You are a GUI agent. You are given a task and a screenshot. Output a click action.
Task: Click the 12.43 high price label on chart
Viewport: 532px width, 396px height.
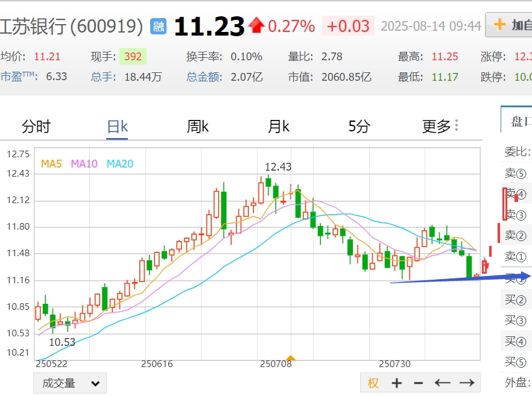pyautogui.click(x=278, y=167)
